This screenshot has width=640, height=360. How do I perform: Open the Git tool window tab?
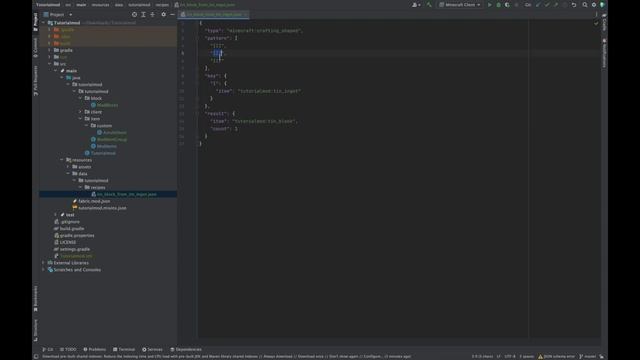[x=48, y=349]
